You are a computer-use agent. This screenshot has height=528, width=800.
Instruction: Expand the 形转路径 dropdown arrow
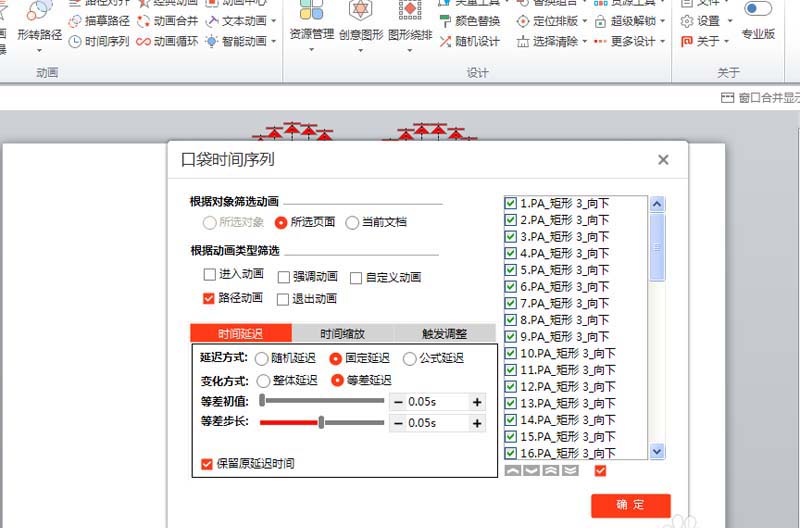point(39,51)
